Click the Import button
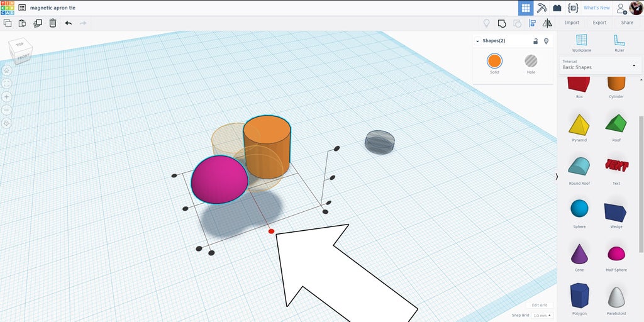 pyautogui.click(x=572, y=23)
